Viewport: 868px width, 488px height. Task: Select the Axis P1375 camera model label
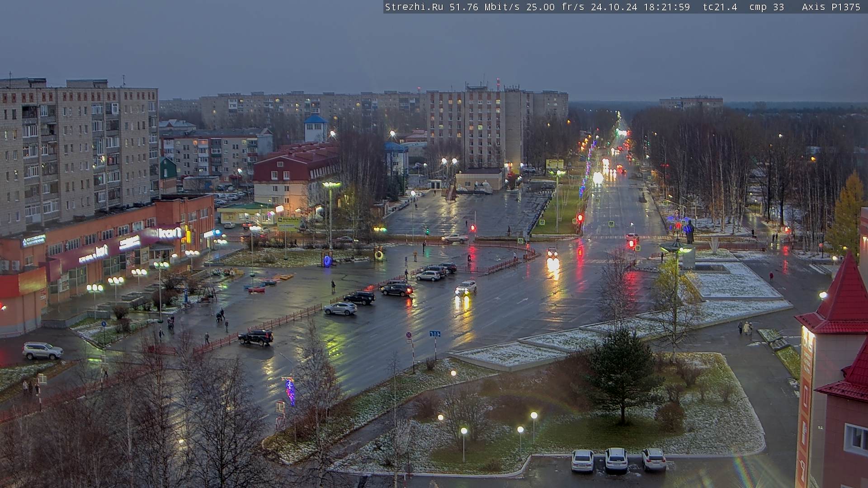[x=831, y=7]
